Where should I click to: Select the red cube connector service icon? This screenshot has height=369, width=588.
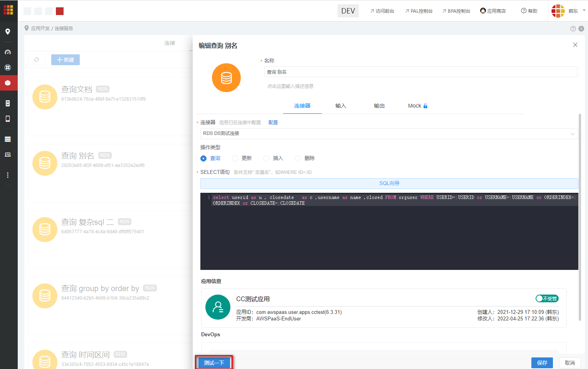pyautogui.click(x=8, y=83)
